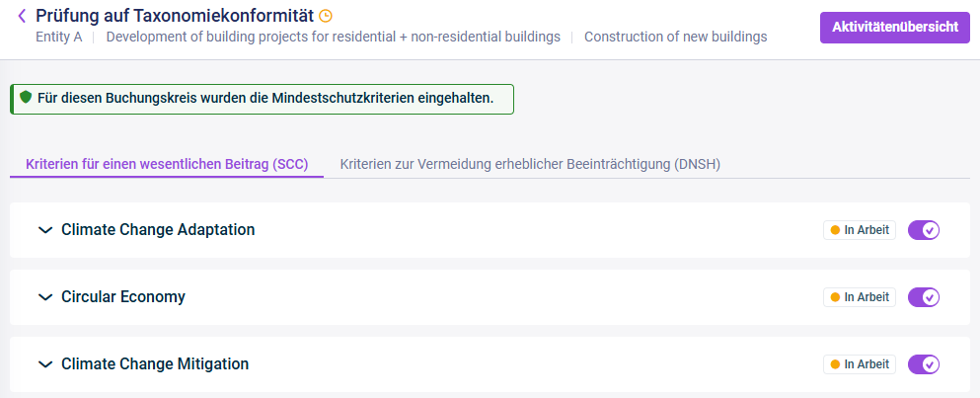The image size is (980, 398).
Task: Expand the Climate Change Adaptation section
Action: (45, 230)
